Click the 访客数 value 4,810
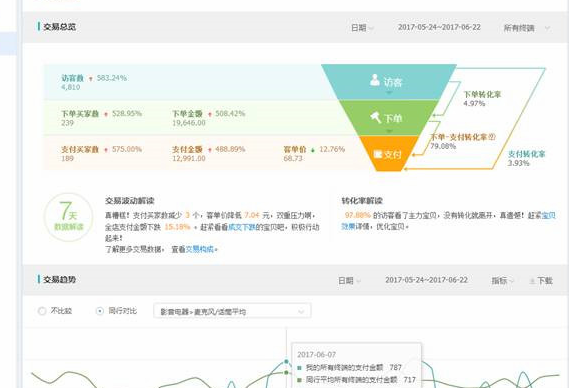Screen dimensions: 569x388 [x=71, y=87]
